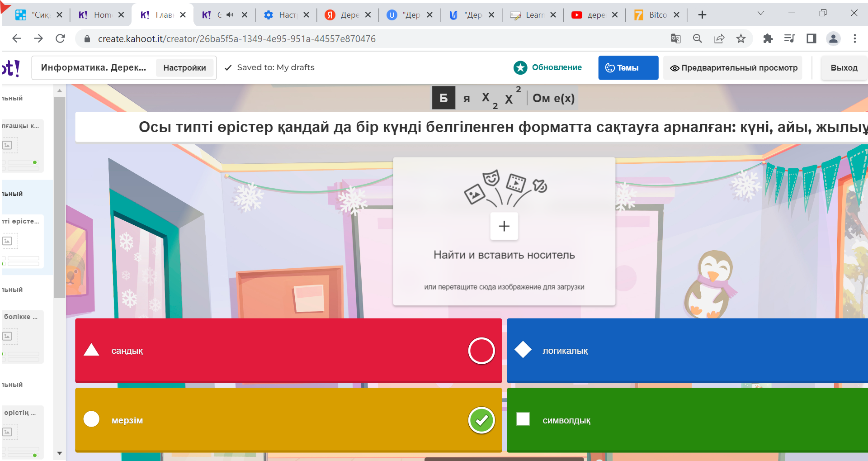Open the Настройки settings button

184,68
